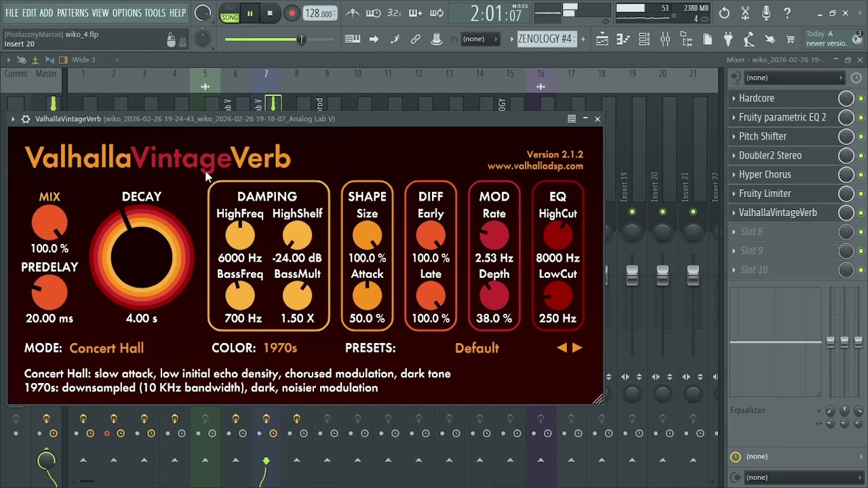Open the VIEW menu
The width and height of the screenshot is (868, 488).
coord(100,13)
